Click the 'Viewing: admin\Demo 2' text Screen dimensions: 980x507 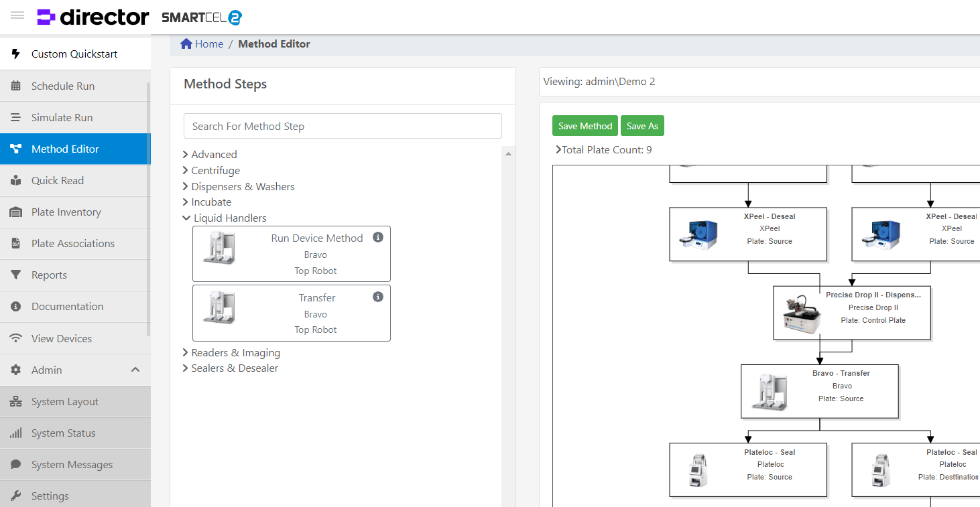[x=599, y=82]
